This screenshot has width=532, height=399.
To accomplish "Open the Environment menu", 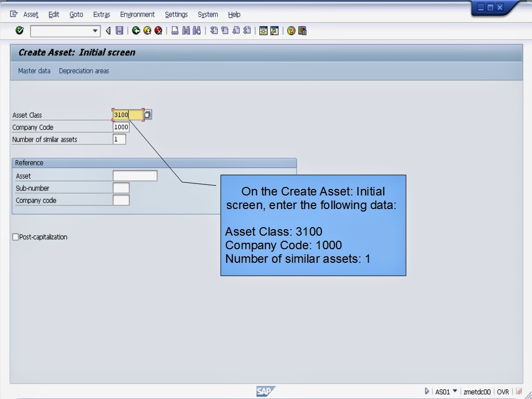I will [x=137, y=14].
